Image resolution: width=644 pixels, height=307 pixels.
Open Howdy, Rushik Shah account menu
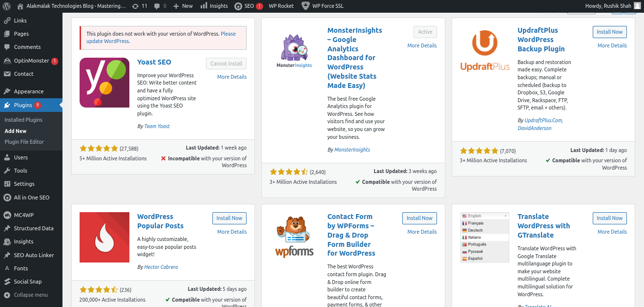pyautogui.click(x=613, y=6)
